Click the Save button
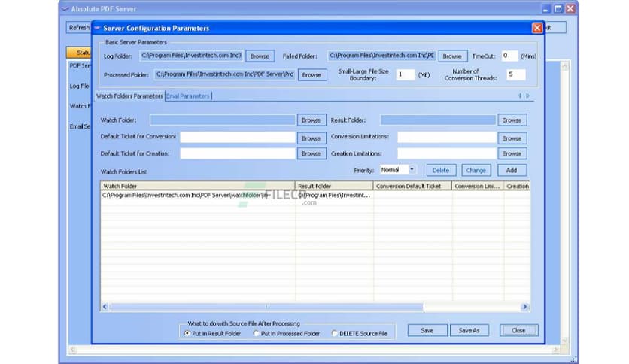The height and width of the screenshot is (364, 629). [x=427, y=330]
